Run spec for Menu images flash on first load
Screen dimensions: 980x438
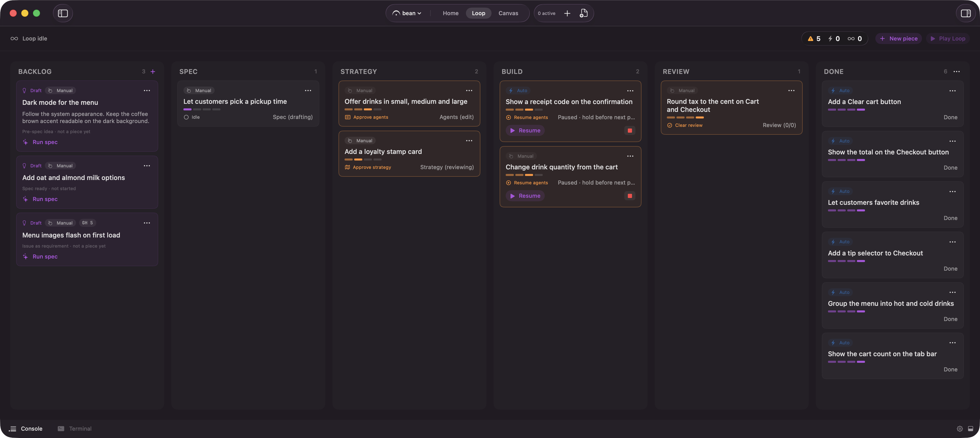coord(40,257)
